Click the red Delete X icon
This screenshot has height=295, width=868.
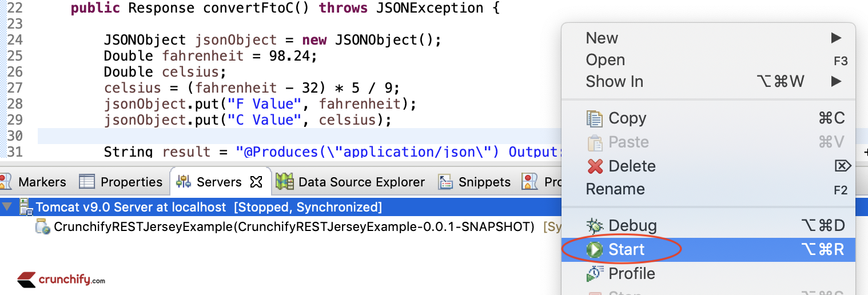coord(595,166)
